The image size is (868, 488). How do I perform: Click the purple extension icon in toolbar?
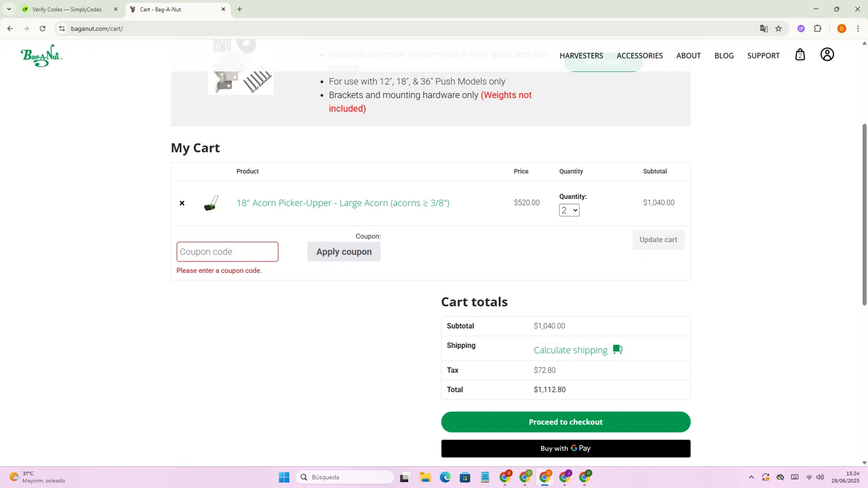801,28
